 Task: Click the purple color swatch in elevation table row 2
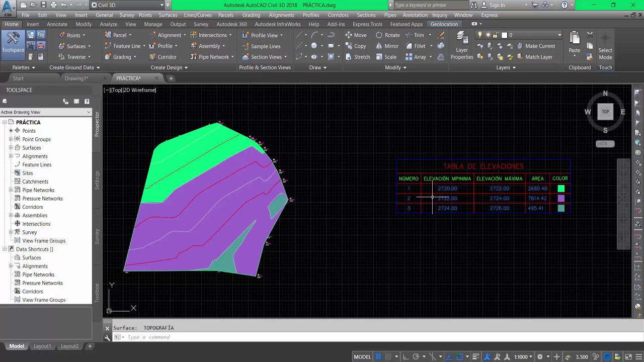[x=561, y=199]
